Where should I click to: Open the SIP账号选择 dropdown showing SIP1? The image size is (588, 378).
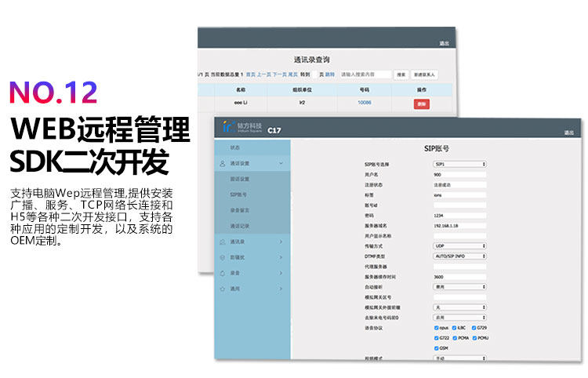tap(459, 164)
